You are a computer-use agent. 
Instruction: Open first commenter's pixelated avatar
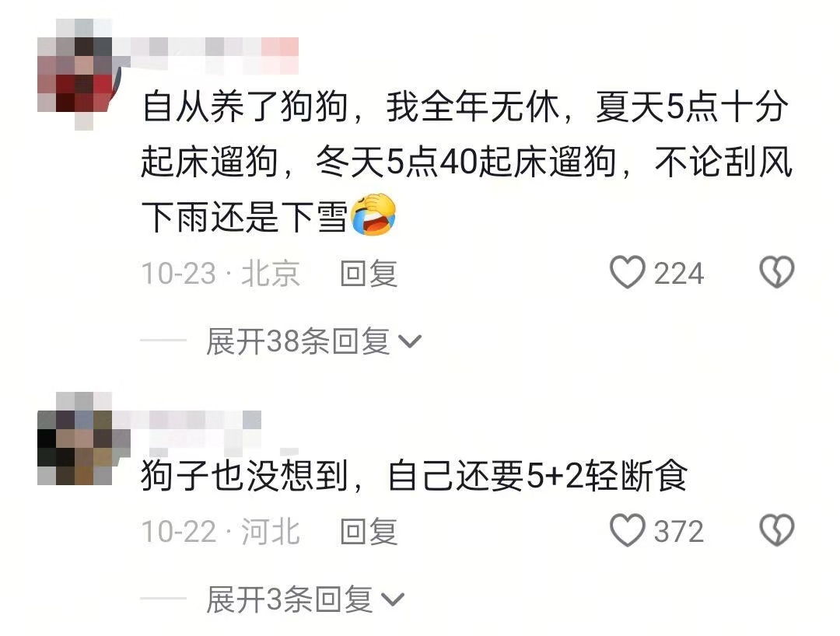click(75, 74)
